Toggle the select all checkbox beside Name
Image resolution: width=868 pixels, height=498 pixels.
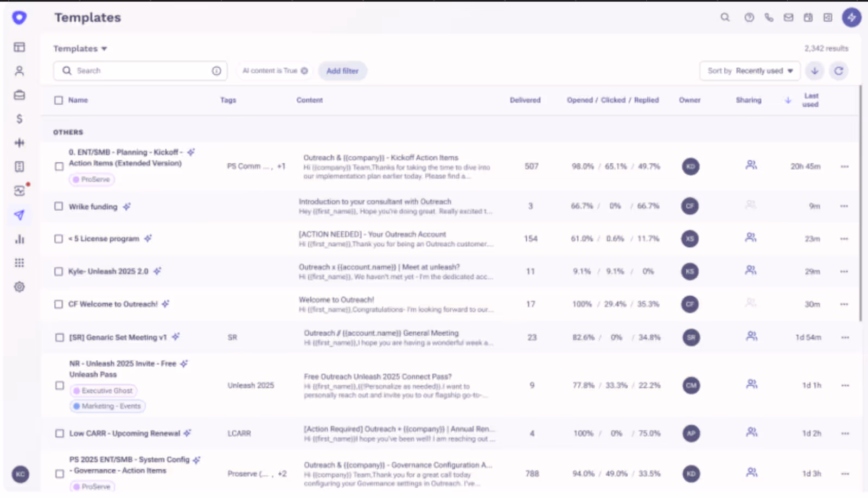[x=59, y=100]
